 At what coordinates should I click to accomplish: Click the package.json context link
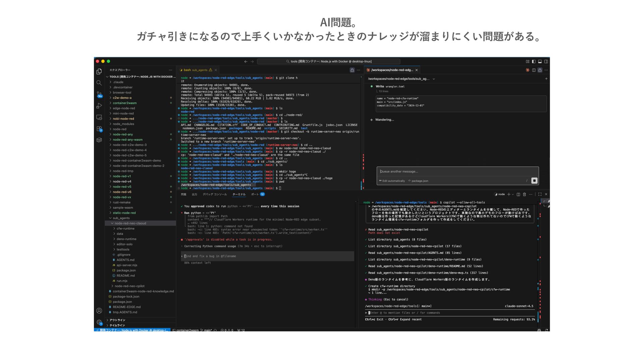pyautogui.click(x=420, y=181)
